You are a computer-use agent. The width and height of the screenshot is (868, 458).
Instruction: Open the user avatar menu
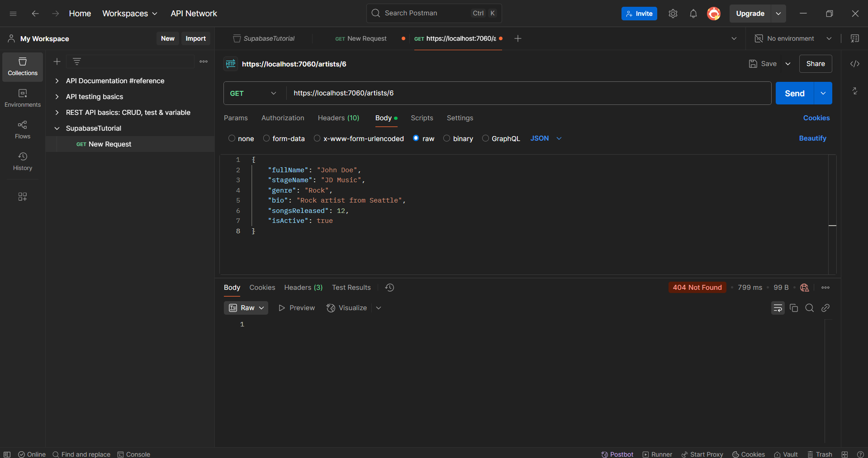tap(714, 14)
